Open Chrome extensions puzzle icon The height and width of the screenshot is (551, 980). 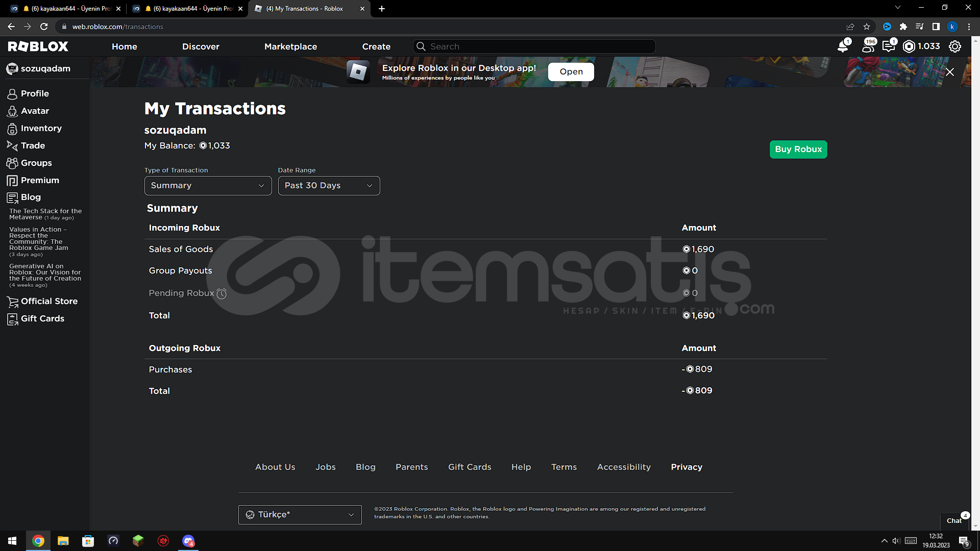tap(903, 27)
